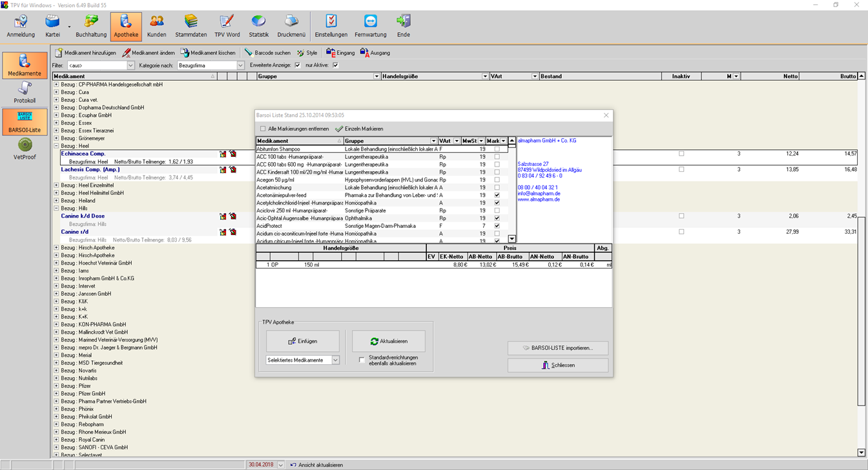This screenshot has height=470, width=868.
Task: Check Standardverrichtungen ebenfalls aktualisieren box
Action: point(362,360)
